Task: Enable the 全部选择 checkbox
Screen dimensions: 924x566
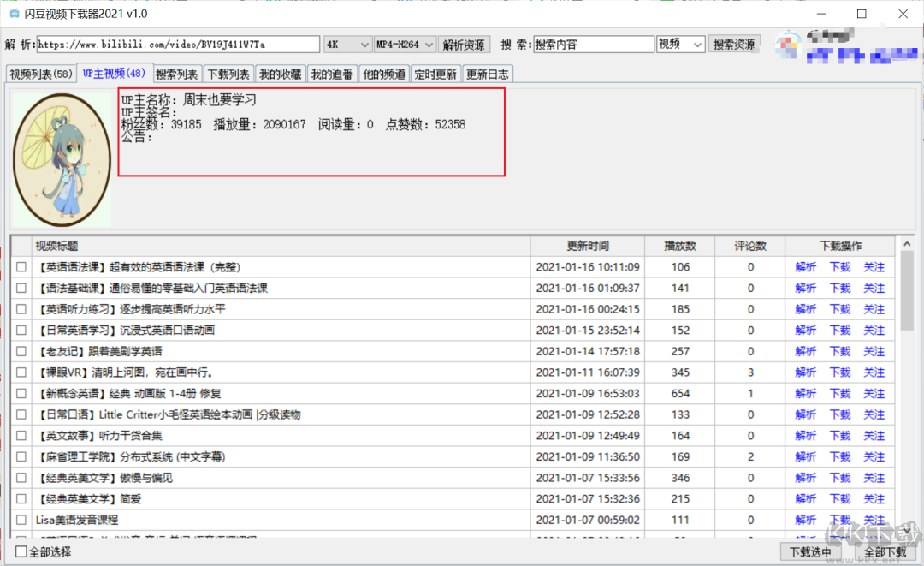Action: [21, 552]
